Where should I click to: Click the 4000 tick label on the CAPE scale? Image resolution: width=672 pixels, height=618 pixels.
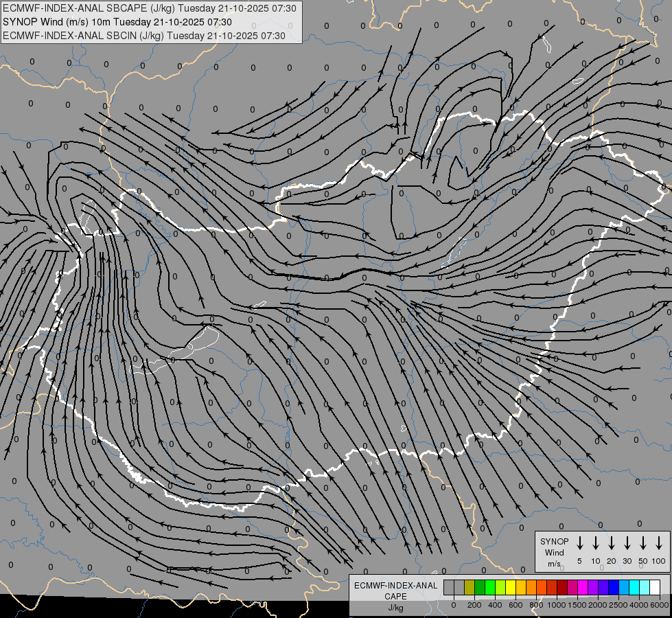tap(639, 605)
